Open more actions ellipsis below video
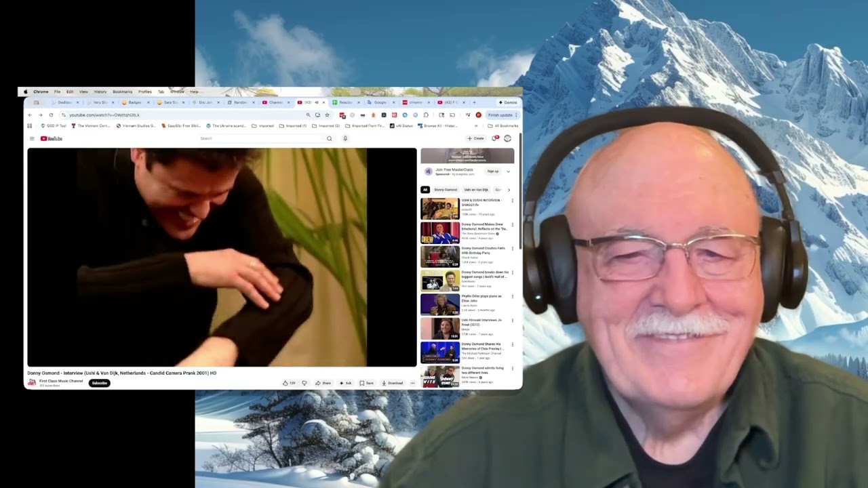 [x=412, y=383]
